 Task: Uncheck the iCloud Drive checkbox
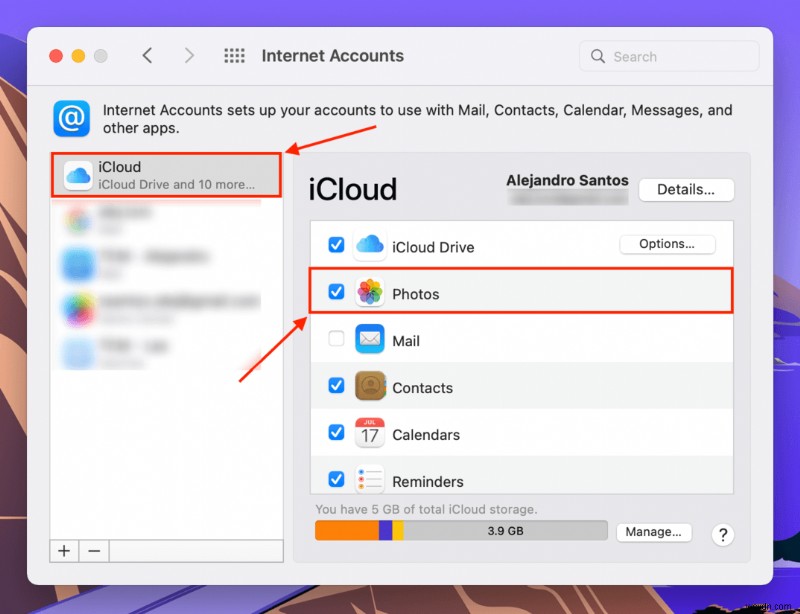pos(337,246)
